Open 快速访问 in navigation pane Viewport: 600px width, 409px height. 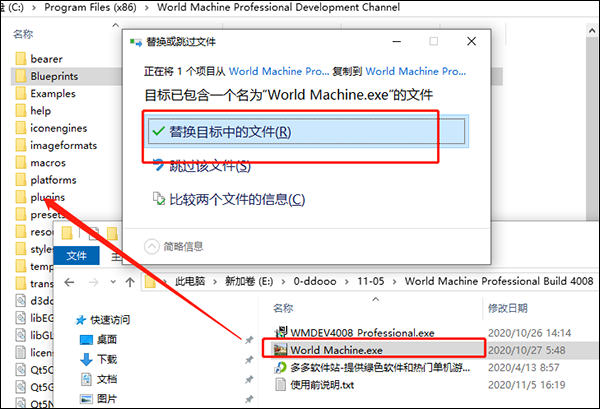(x=103, y=320)
